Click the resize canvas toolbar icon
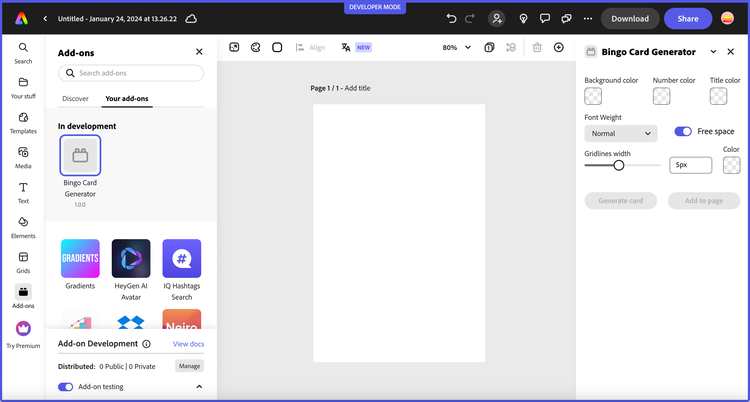 pyautogui.click(x=234, y=47)
